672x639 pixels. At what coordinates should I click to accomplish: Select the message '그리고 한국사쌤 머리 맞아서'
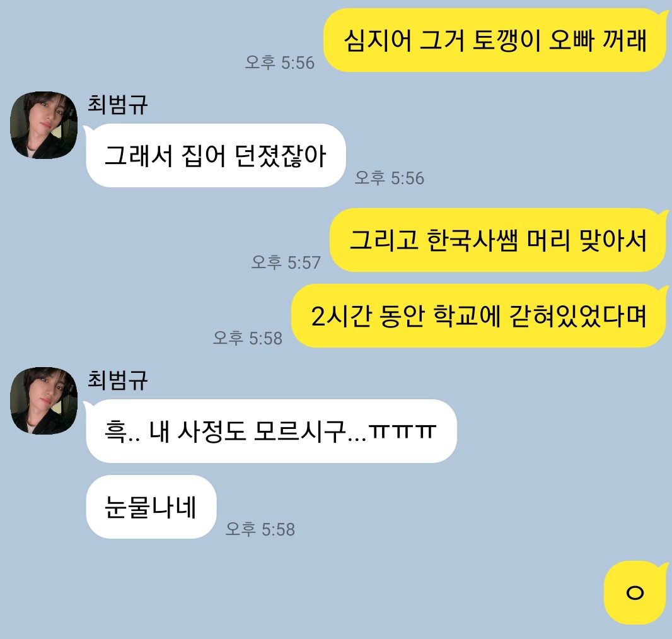click(x=497, y=240)
